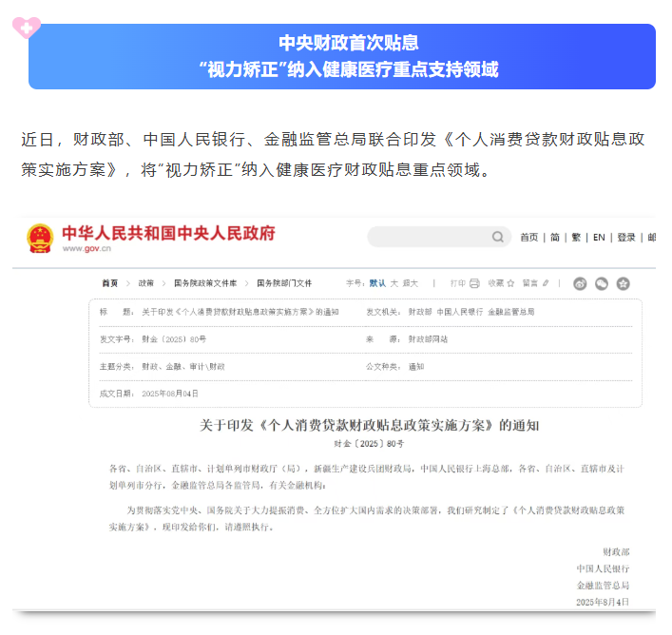Focus the gov.cn search box
672x635 pixels.
pos(428,237)
